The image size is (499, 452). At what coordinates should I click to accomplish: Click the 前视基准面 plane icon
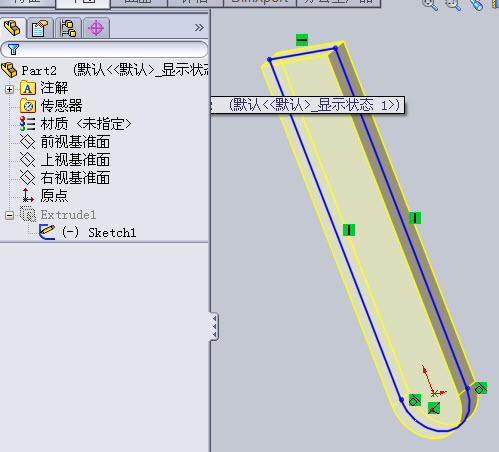tap(27, 142)
